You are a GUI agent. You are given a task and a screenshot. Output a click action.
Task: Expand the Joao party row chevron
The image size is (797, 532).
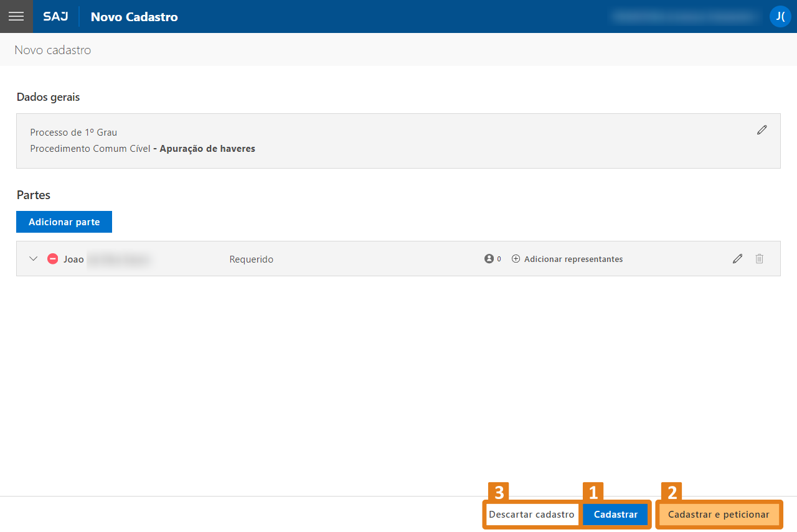(34, 259)
